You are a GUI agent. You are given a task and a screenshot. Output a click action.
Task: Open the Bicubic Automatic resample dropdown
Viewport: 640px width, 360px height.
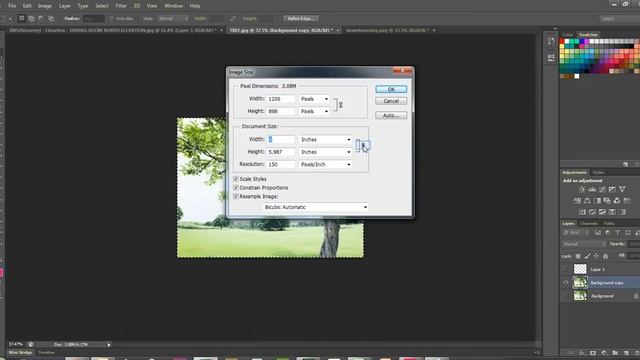315,207
